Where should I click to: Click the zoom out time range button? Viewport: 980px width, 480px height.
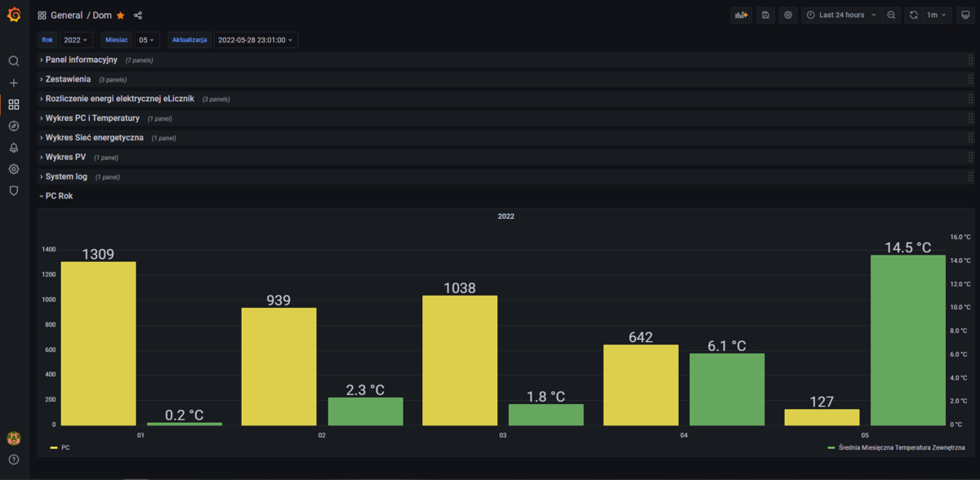pos(892,15)
